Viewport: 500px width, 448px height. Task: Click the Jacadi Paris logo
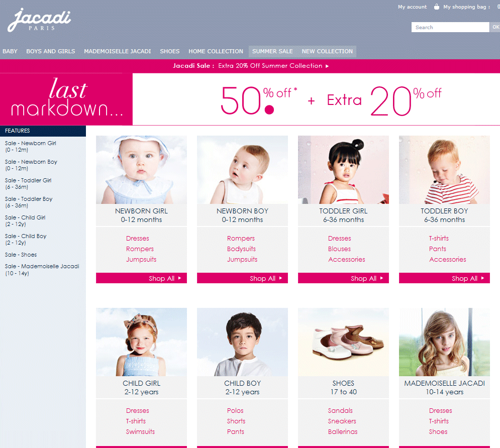[39, 20]
